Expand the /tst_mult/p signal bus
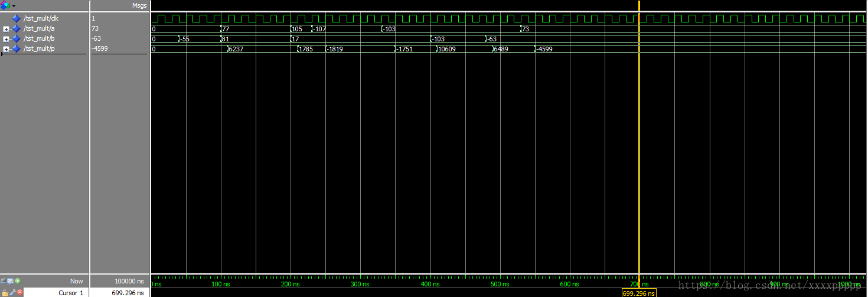The height and width of the screenshot is (297, 868). pyautogui.click(x=6, y=48)
